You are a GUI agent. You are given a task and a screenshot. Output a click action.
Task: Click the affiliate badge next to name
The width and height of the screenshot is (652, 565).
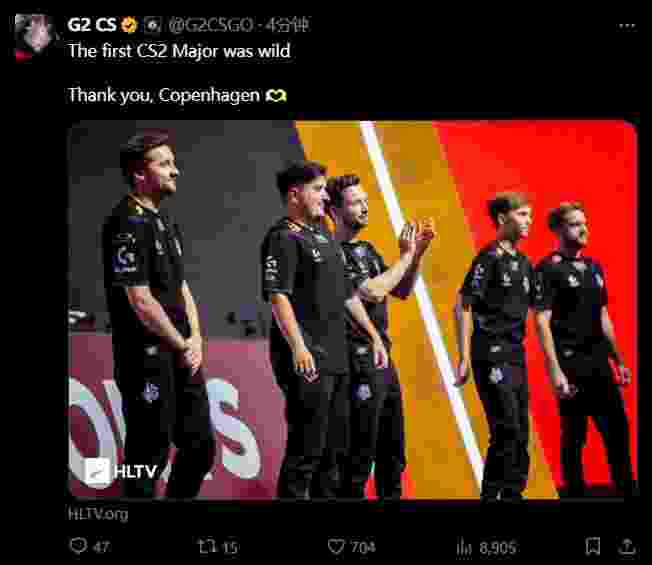pyautogui.click(x=152, y=25)
